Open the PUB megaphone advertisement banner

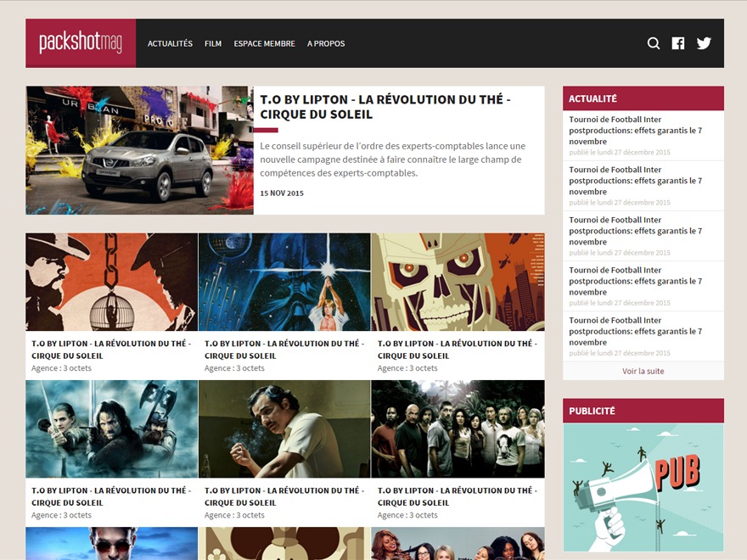point(643,488)
